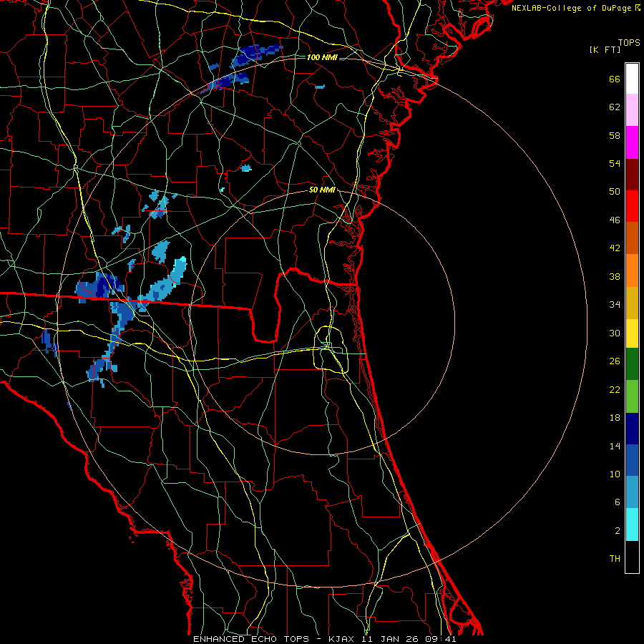Viewport: 644px width, 644px height.
Task: Click the '18' legend value
Action: point(615,418)
